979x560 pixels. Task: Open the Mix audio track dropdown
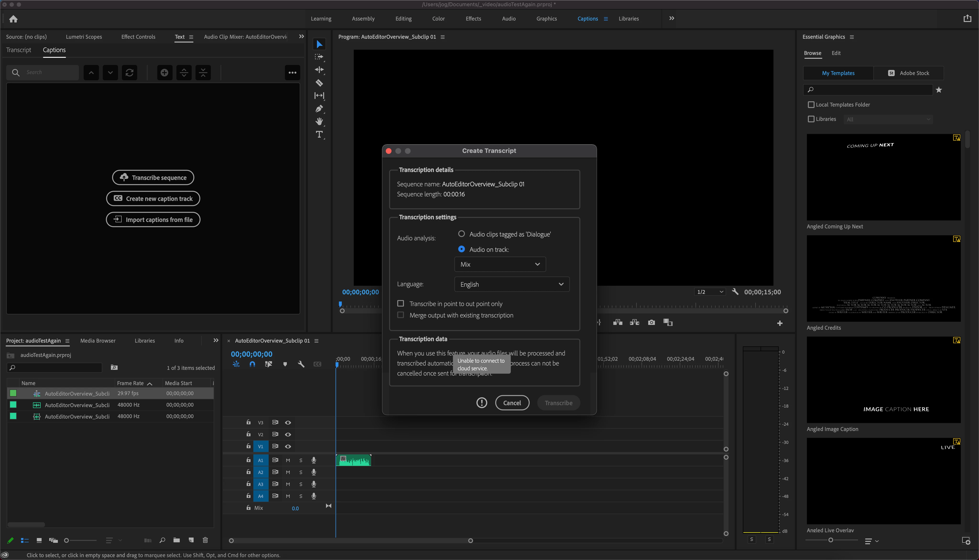500,264
